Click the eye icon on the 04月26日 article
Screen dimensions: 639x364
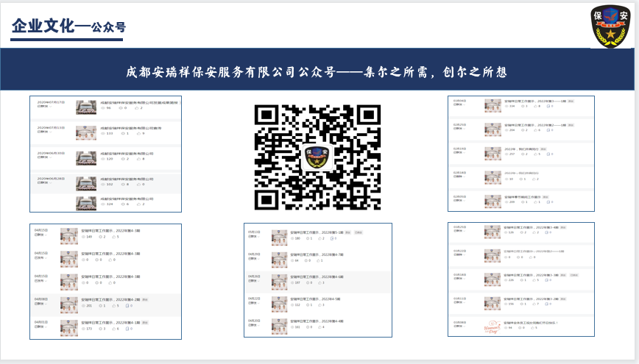292,282
